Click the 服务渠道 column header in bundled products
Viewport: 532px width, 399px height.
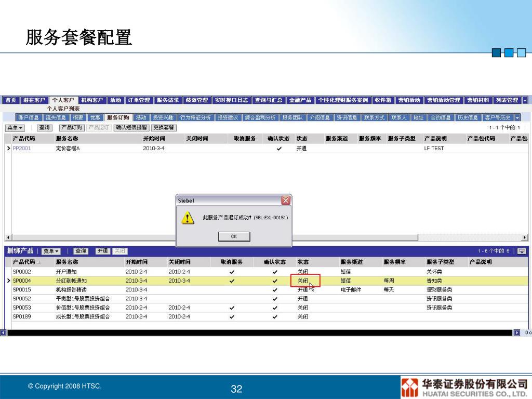(352, 262)
